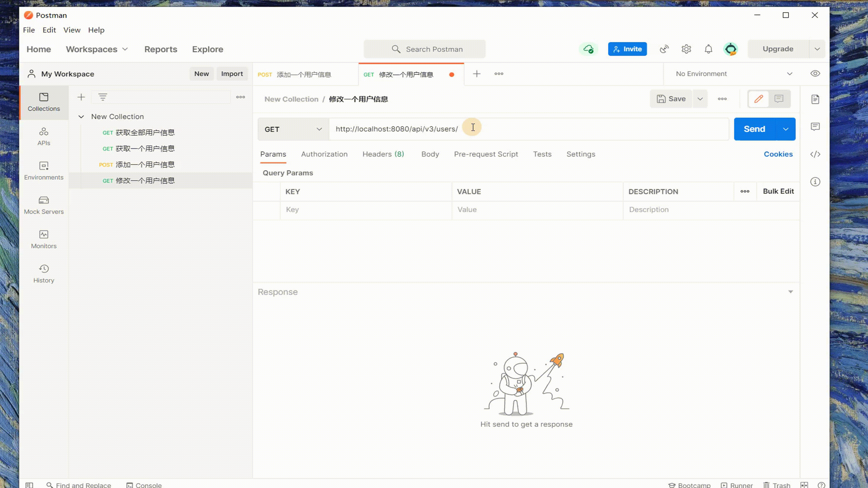868x488 pixels.
Task: Switch to the Pre-request Script tab
Action: (486, 154)
